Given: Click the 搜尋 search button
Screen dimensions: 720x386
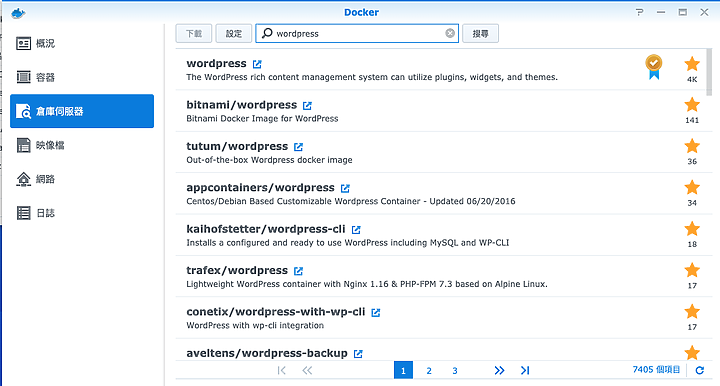Looking at the screenshot, I should [480, 34].
